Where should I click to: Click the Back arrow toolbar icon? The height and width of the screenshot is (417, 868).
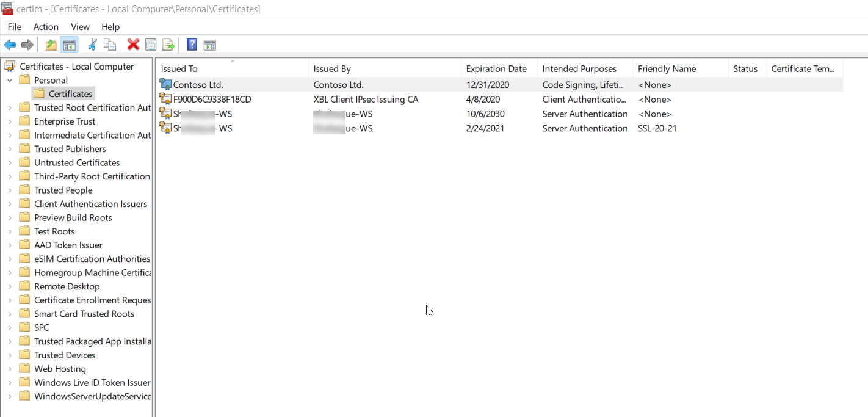(10, 45)
